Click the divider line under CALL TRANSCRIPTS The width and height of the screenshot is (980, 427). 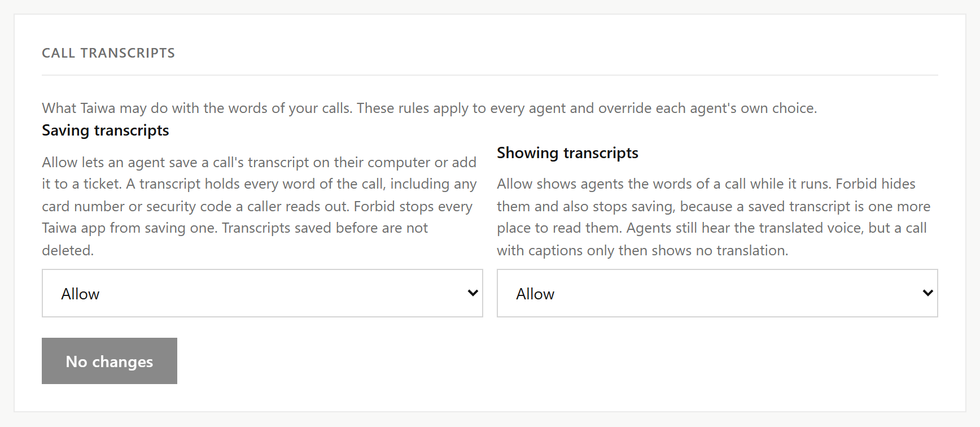point(490,75)
